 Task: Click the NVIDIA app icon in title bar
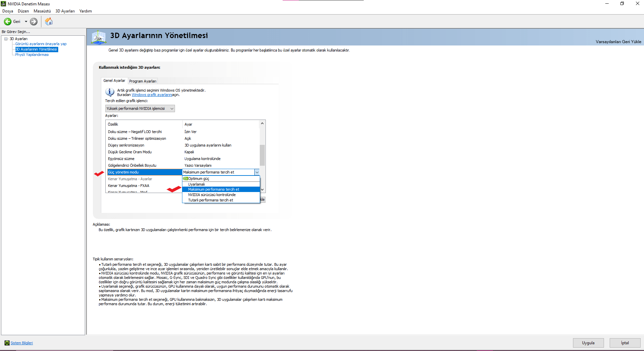(3, 4)
